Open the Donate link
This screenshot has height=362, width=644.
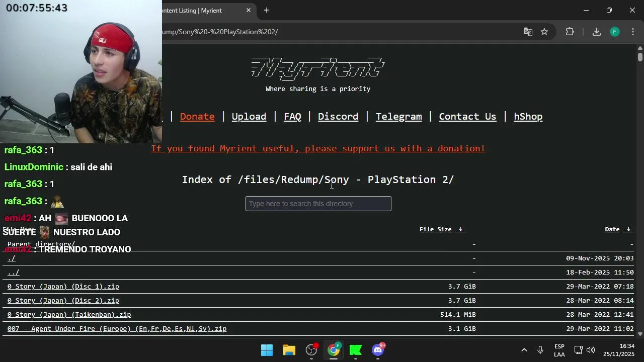[197, 117]
